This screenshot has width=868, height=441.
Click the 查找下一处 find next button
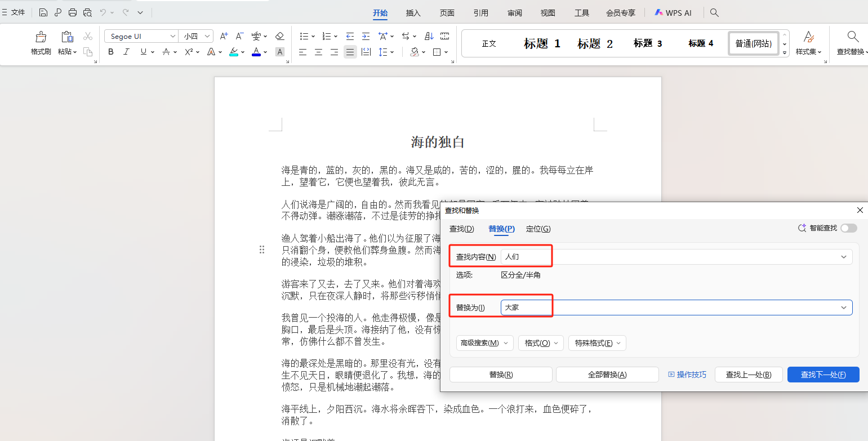(823, 374)
